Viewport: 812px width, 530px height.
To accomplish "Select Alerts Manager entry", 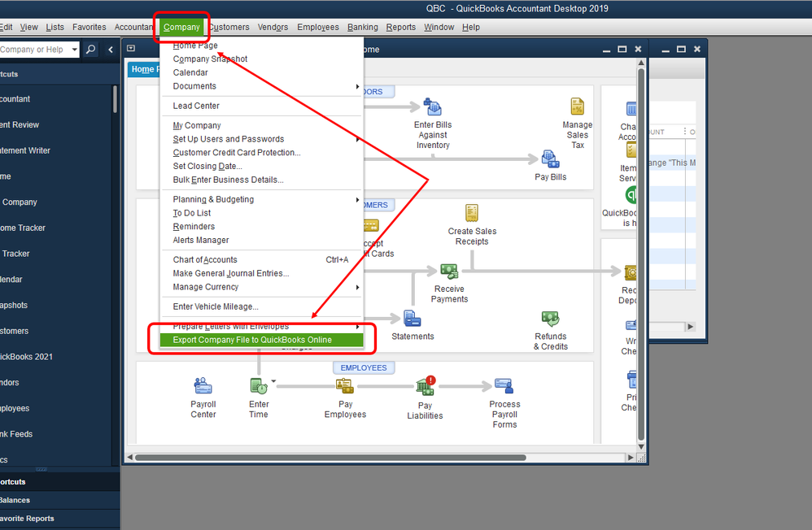I will (x=261, y=240).
